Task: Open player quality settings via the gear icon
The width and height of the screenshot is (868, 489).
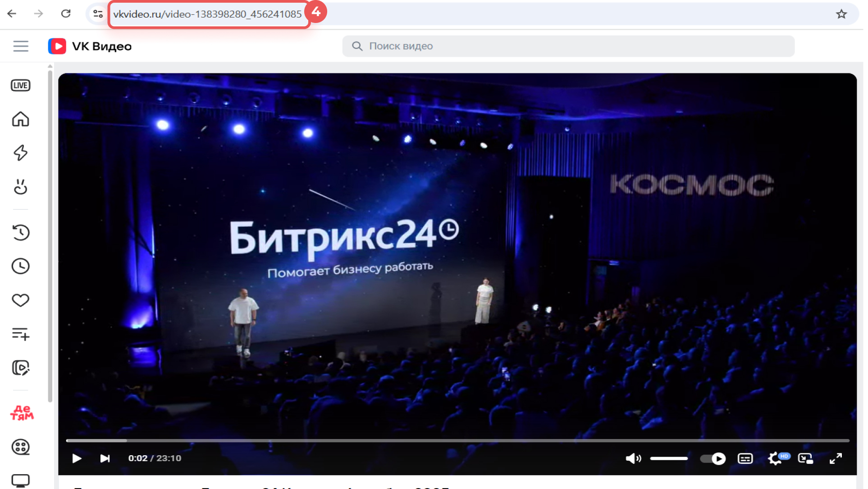Action: click(775, 458)
